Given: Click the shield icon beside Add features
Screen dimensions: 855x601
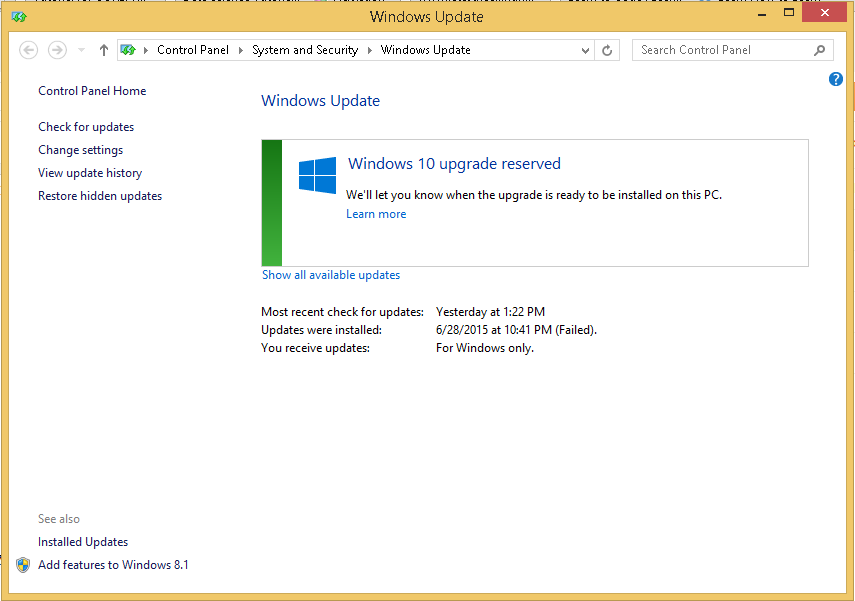Looking at the screenshot, I should [23, 565].
